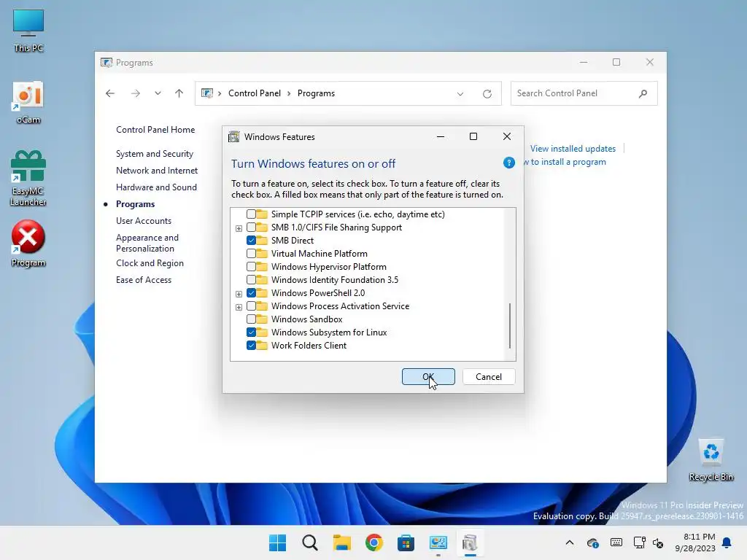
Task: Open Control Panel Home
Action: coord(155,130)
